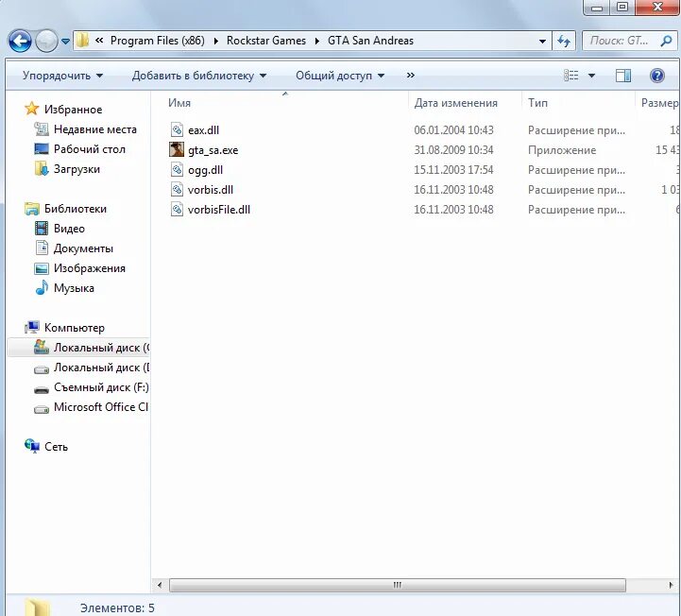Click the Библиотеки libraries icon

click(x=31, y=209)
